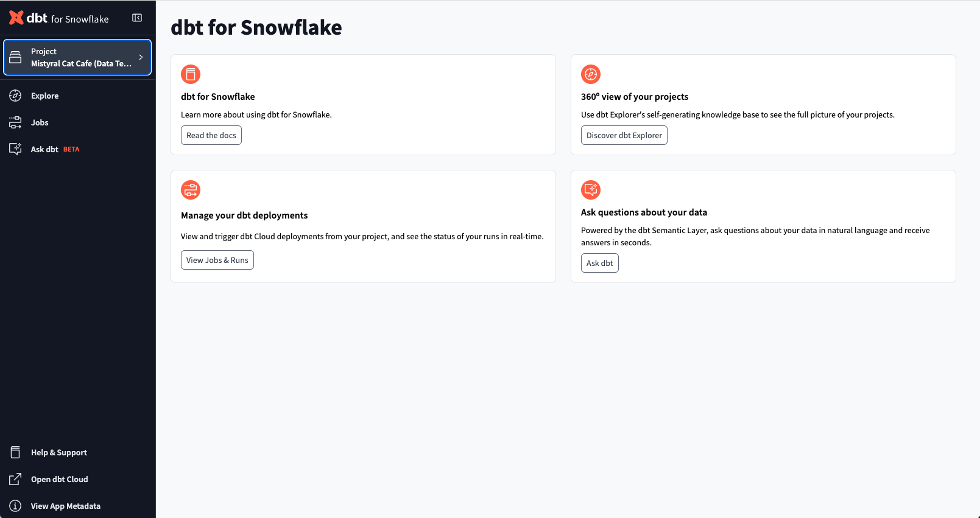The image size is (980, 518).
Task: Collapse the sidebar with the panel toggle
Action: pyautogui.click(x=137, y=17)
